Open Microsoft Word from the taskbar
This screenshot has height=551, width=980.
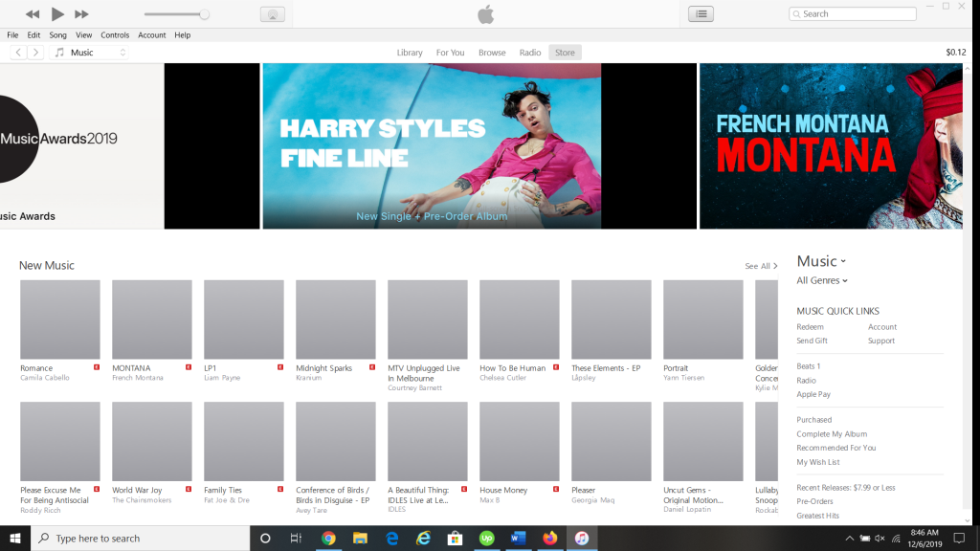[518, 538]
